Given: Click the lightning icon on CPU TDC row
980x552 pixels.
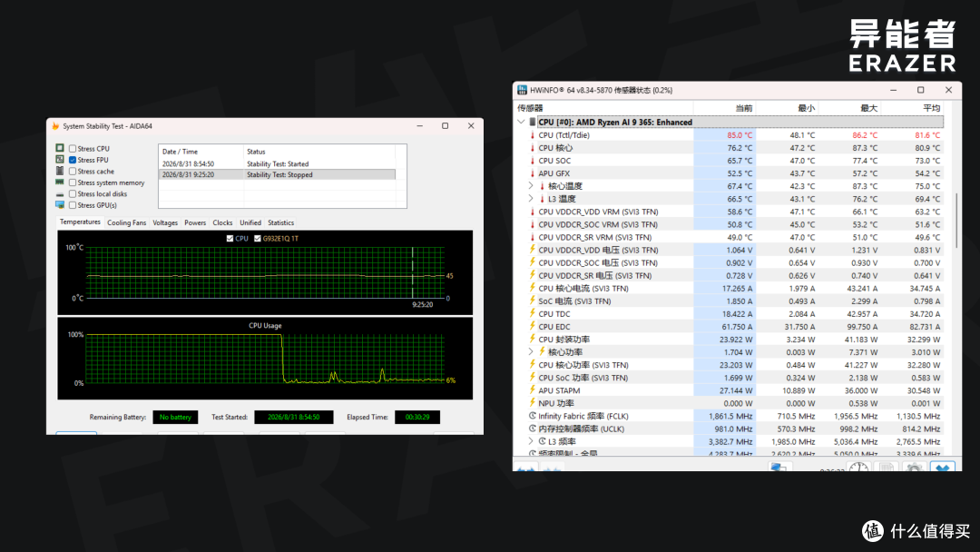Looking at the screenshot, I should tap(533, 313).
